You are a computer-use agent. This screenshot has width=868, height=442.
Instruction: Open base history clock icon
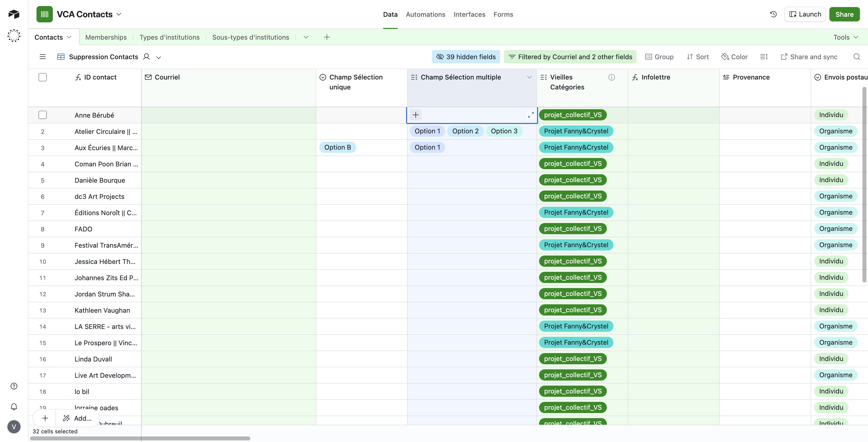click(x=773, y=14)
